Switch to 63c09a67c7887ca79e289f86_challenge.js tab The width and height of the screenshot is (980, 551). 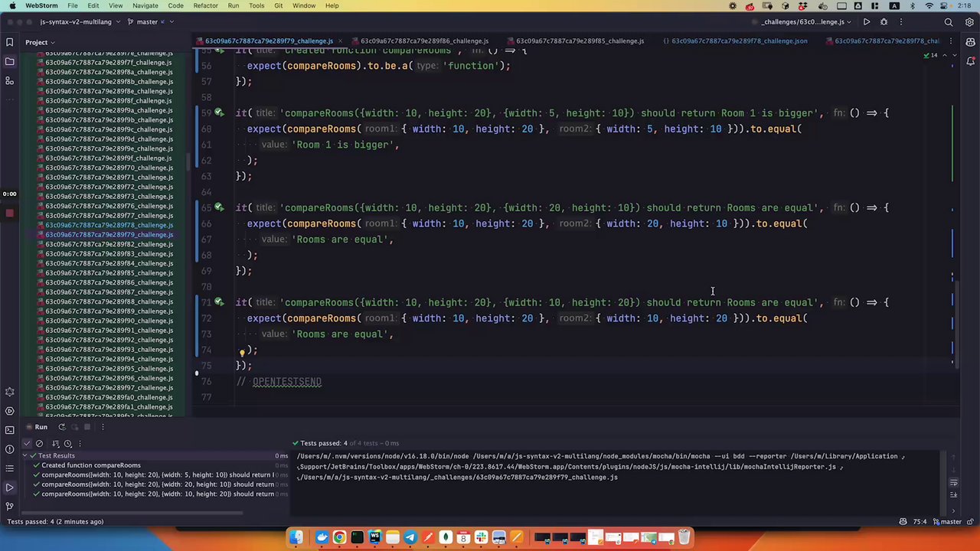click(424, 41)
